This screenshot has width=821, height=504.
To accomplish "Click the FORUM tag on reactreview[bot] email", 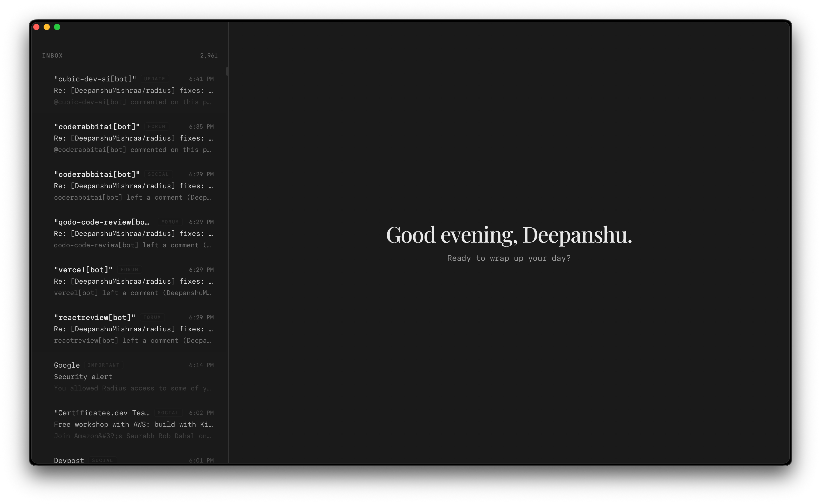I will tap(152, 317).
